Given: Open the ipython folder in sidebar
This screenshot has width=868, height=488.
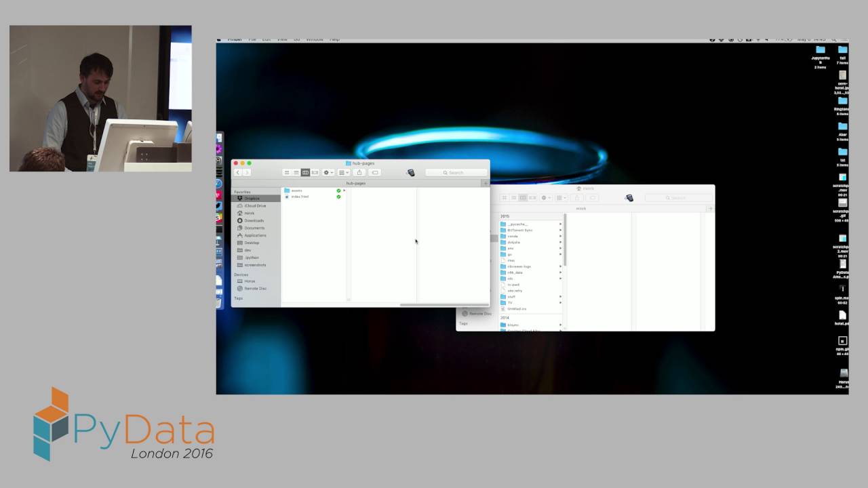Looking at the screenshot, I should click(256, 258).
